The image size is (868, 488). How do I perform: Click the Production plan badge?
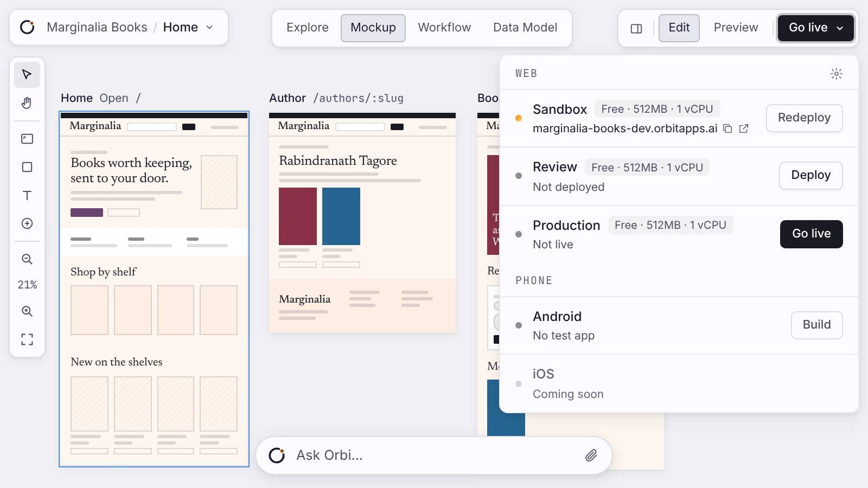tap(671, 225)
